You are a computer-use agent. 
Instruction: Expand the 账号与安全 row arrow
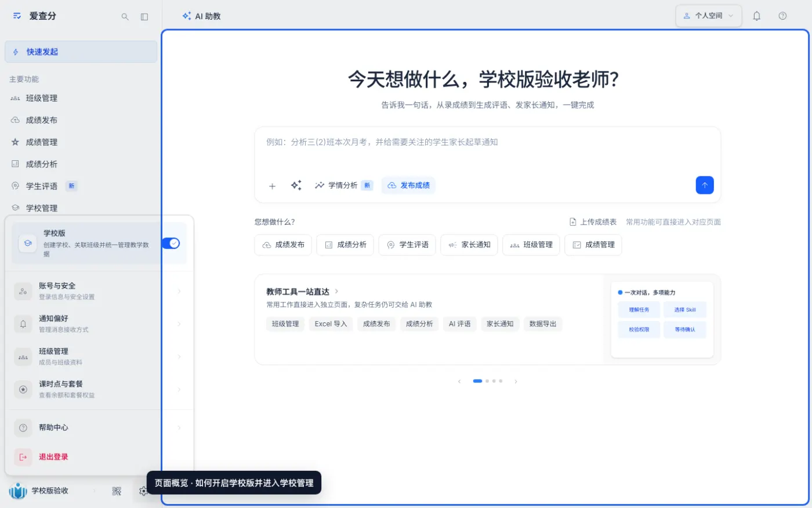(179, 291)
